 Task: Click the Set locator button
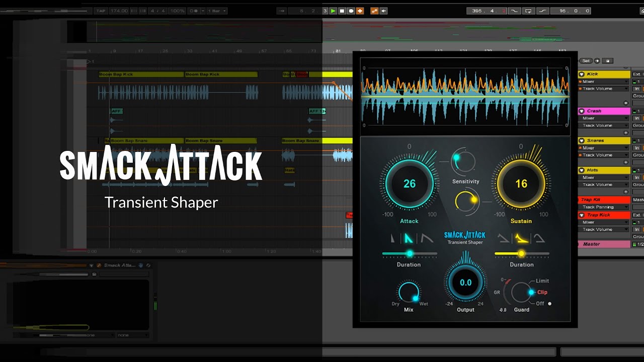click(x=586, y=60)
